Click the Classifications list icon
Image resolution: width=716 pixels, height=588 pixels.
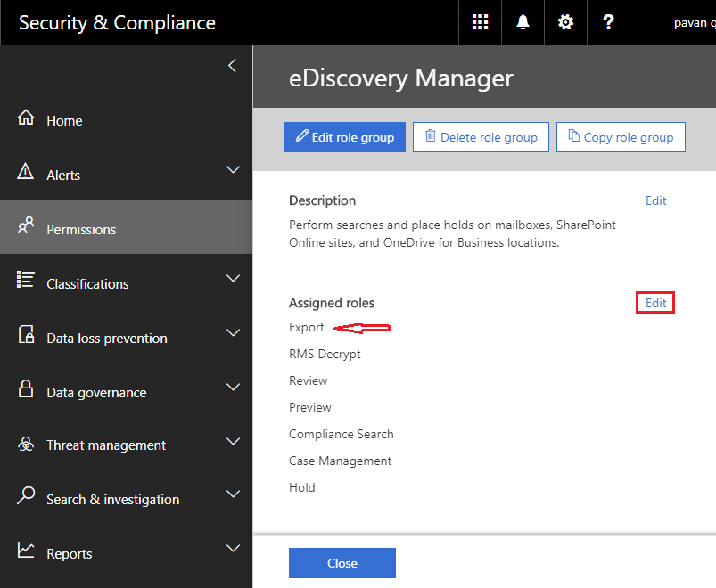pos(25,280)
